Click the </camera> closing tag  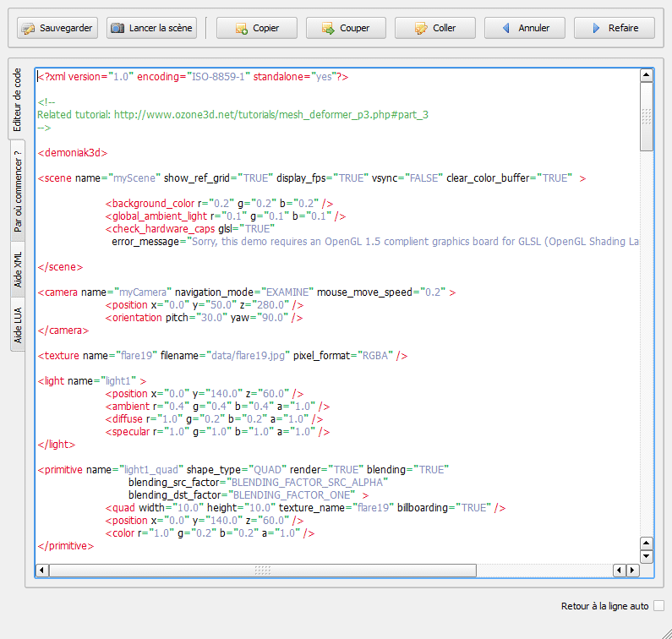(63, 330)
